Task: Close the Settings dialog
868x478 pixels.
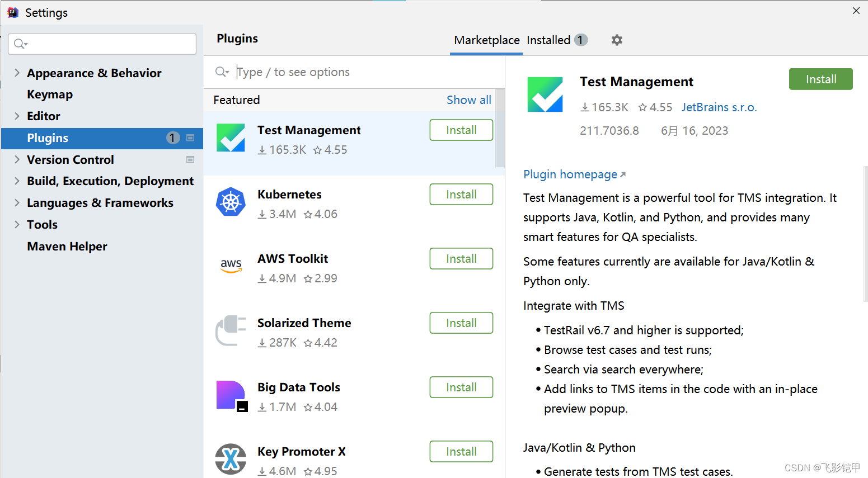Action: (x=856, y=11)
